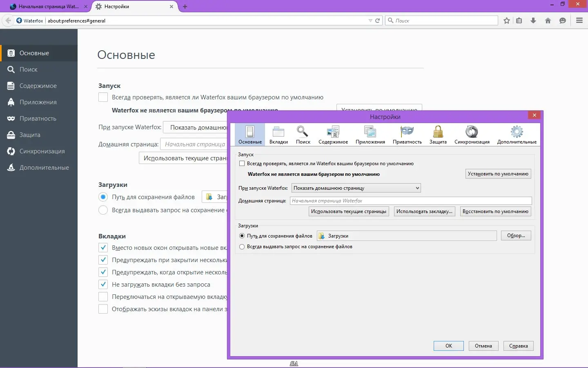Click the Справка button
Screen dimensions: 588x368
[519, 346]
